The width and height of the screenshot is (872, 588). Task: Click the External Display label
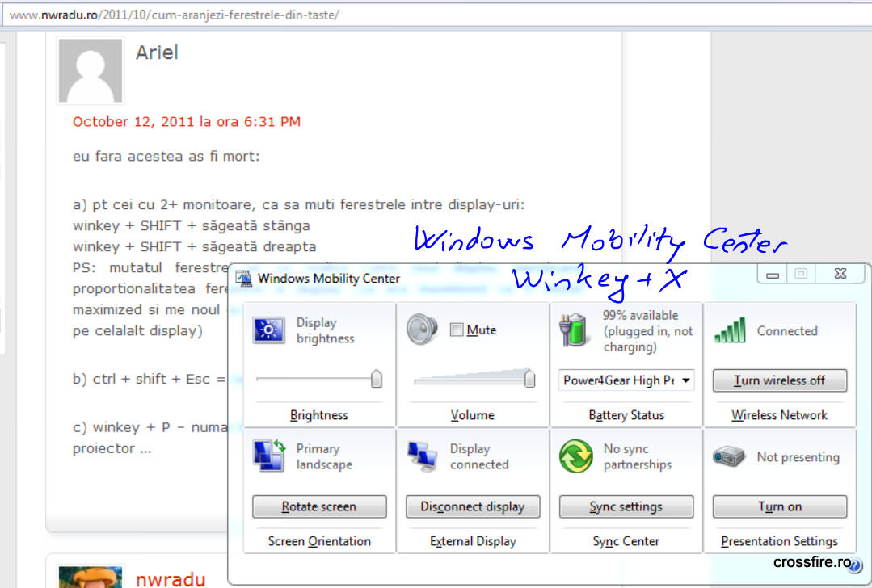[473, 541]
